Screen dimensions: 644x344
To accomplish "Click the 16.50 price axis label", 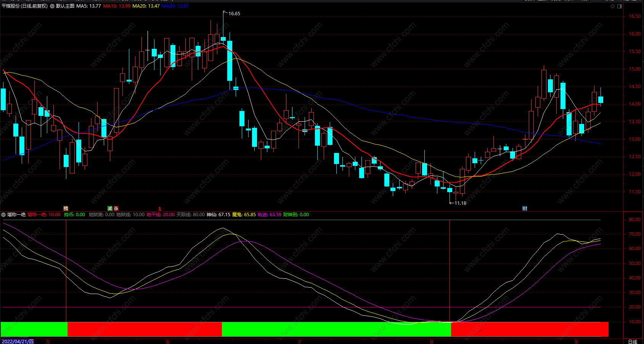I will coord(635,16).
